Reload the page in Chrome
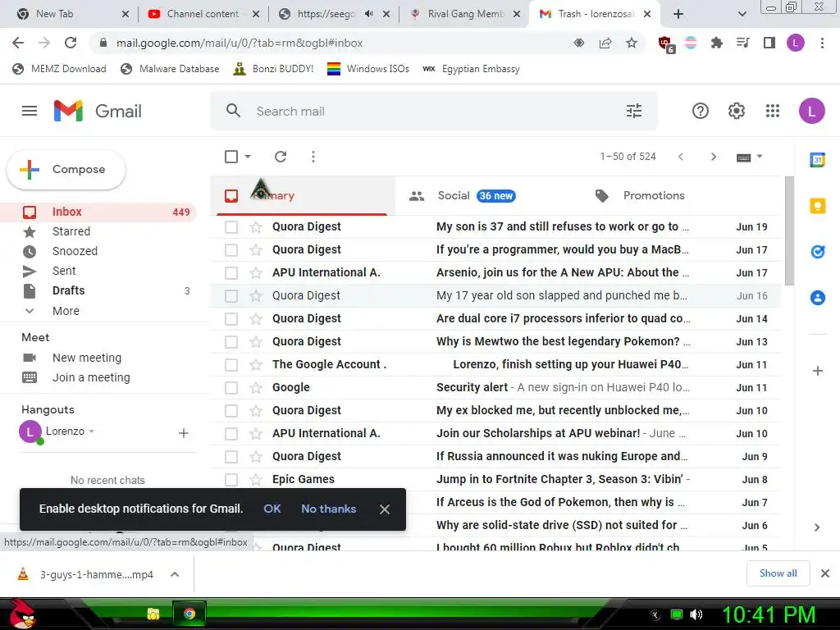840x630 pixels. point(71,43)
